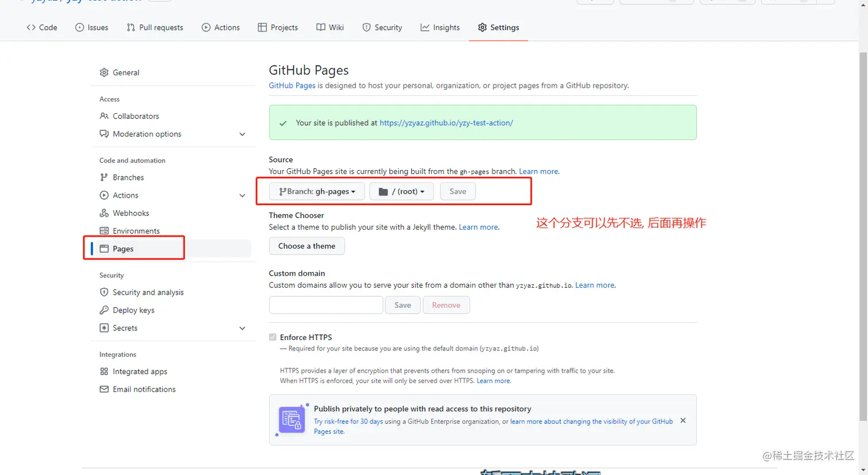This screenshot has height=475, width=868.
Task: Click the Choose a theme button
Action: coord(307,246)
